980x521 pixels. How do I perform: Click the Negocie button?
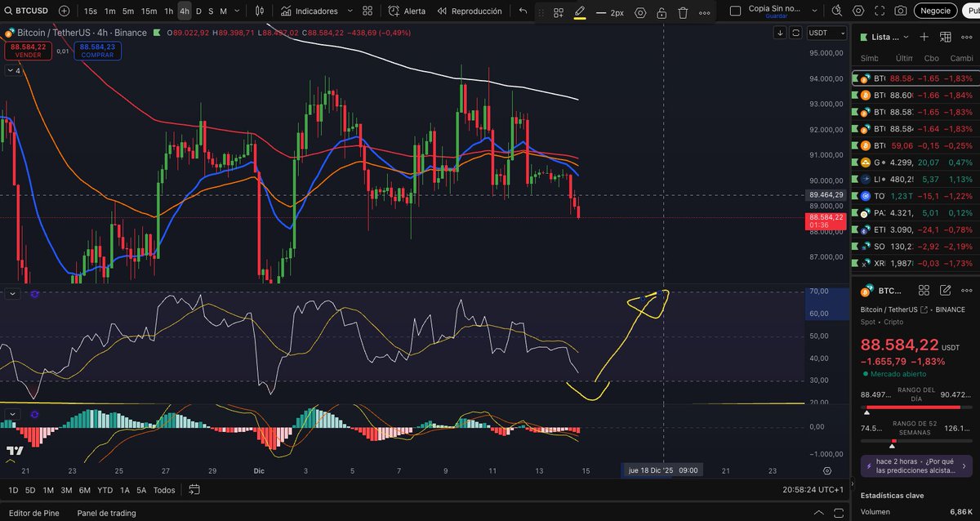pos(935,11)
